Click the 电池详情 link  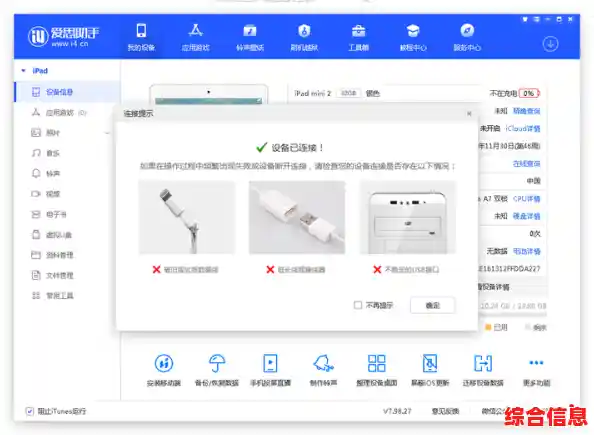tap(526, 251)
